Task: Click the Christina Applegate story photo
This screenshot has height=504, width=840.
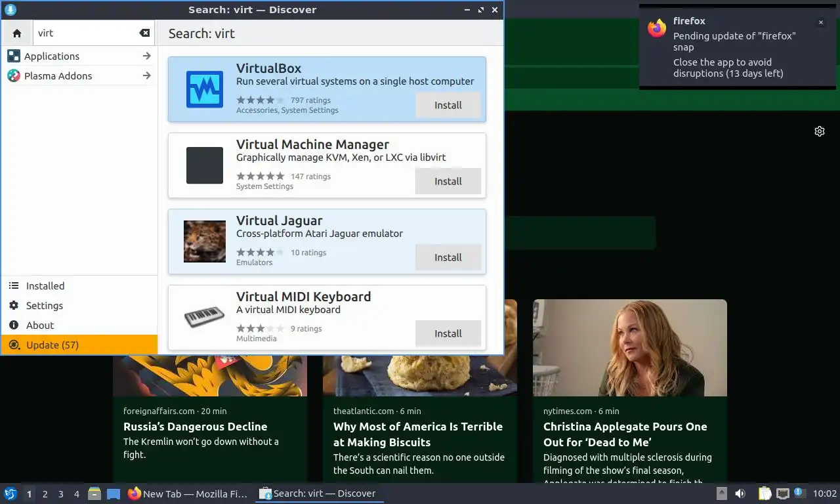Action: [630, 348]
